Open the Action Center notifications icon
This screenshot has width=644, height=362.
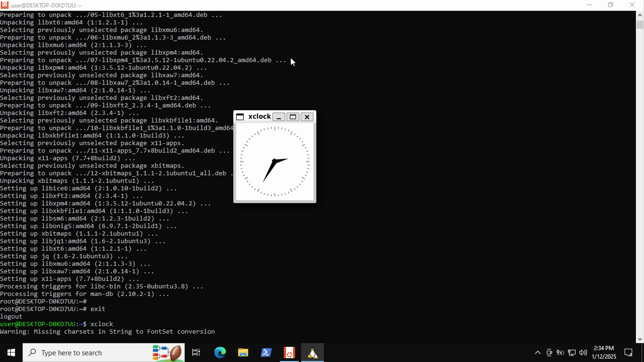click(628, 353)
